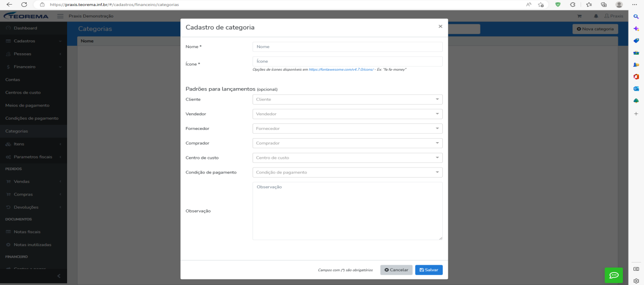Open the Edge sidebar Copilot icon
The width and height of the screenshot is (644, 285).
(636, 28)
